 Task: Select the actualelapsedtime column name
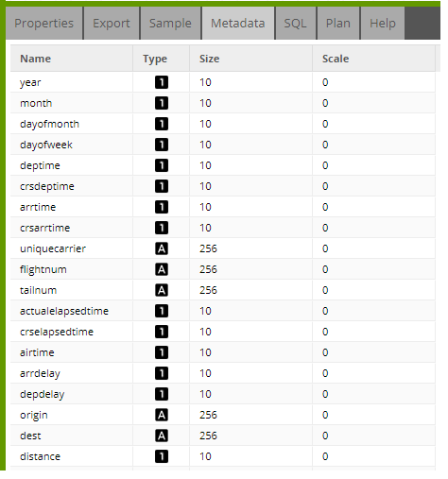(x=64, y=311)
